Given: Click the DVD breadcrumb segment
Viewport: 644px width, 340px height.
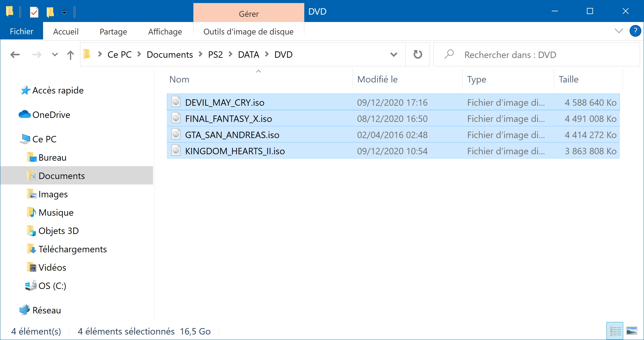Looking at the screenshot, I should (x=284, y=55).
